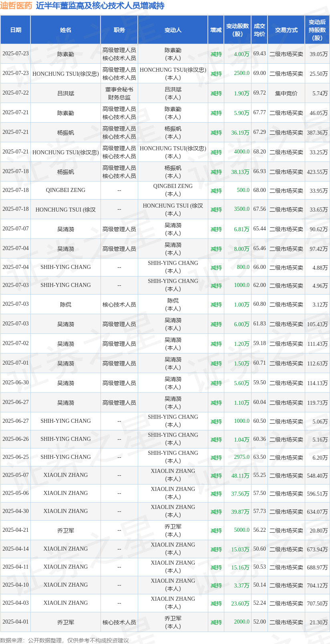This screenshot has width=330, height=644.
Task: Select the date cell 2025-06-26
Action: (16, 439)
